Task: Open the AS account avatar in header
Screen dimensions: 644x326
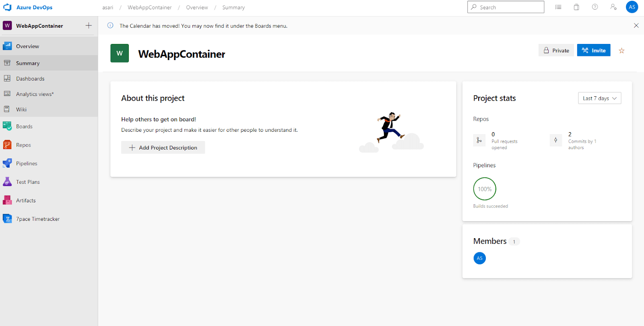Action: (x=632, y=7)
